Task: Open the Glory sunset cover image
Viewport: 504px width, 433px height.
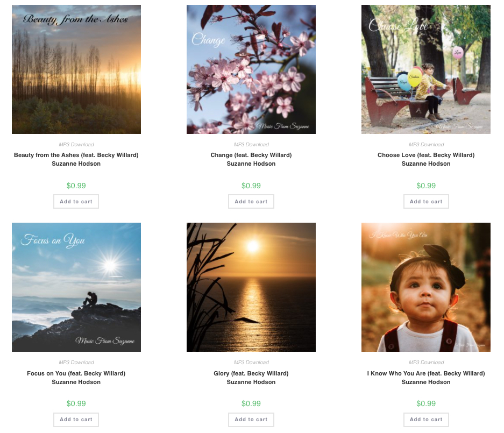Action: (251, 287)
